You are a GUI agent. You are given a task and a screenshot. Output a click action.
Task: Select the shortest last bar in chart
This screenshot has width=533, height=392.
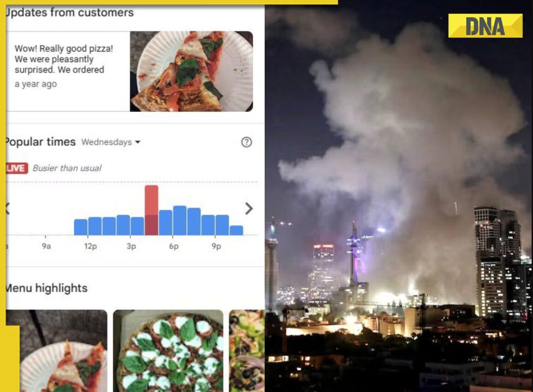point(236,230)
